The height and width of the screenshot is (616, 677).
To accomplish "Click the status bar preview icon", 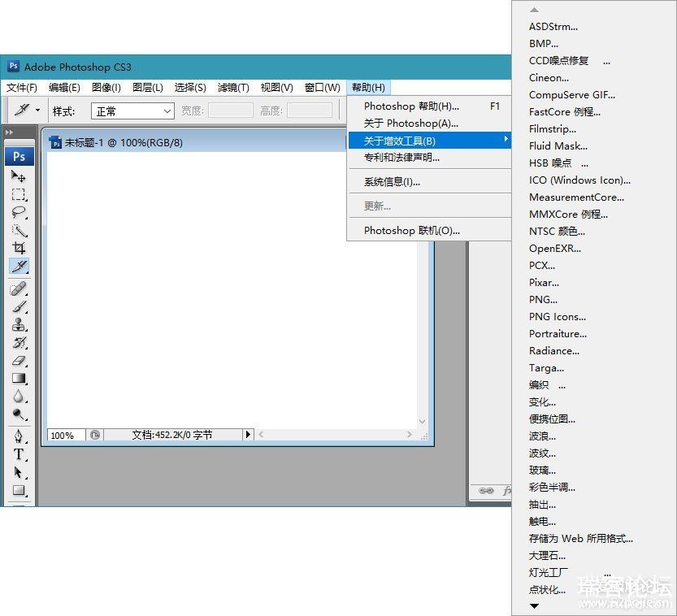I will (x=95, y=435).
